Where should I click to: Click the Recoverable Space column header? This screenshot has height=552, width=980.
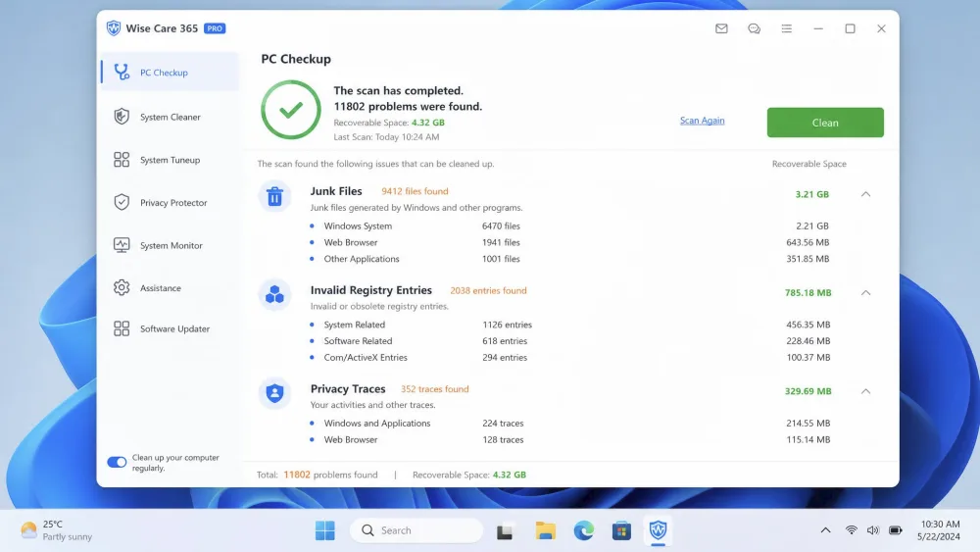click(x=808, y=164)
